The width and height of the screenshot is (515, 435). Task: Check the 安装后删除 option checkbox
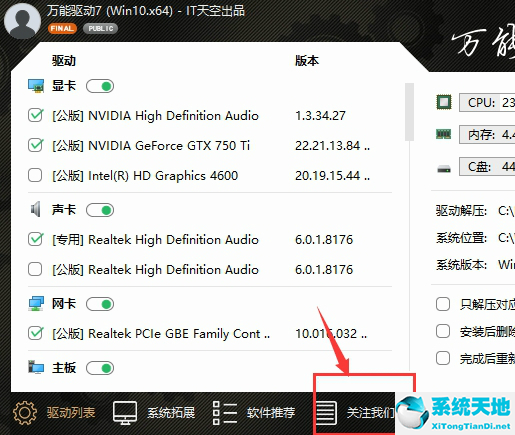(443, 331)
